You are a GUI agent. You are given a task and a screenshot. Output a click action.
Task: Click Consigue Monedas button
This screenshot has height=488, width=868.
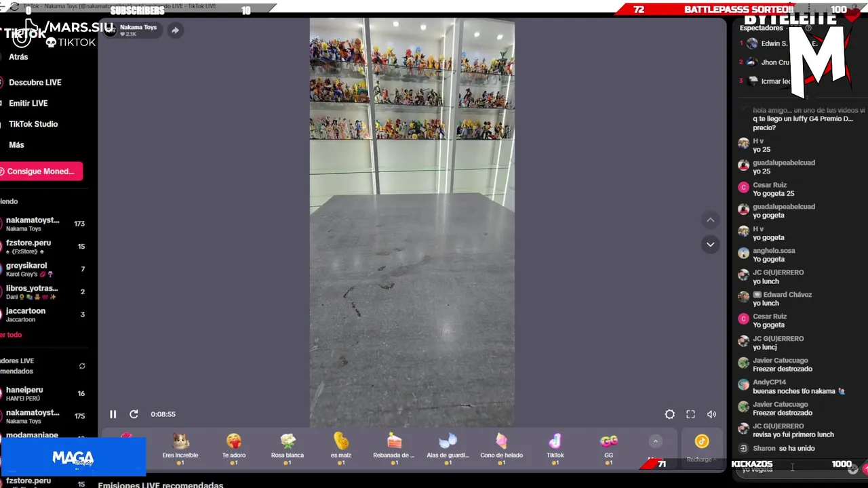coord(41,171)
